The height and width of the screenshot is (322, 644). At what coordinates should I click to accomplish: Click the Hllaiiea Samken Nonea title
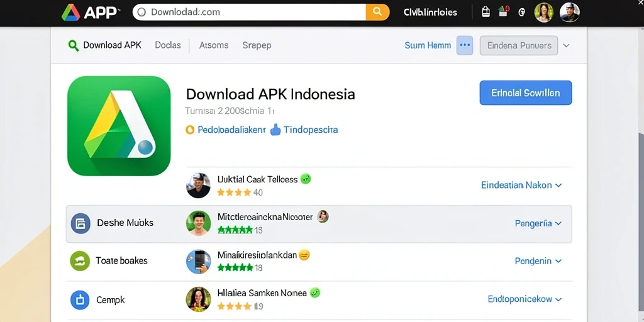(x=262, y=293)
